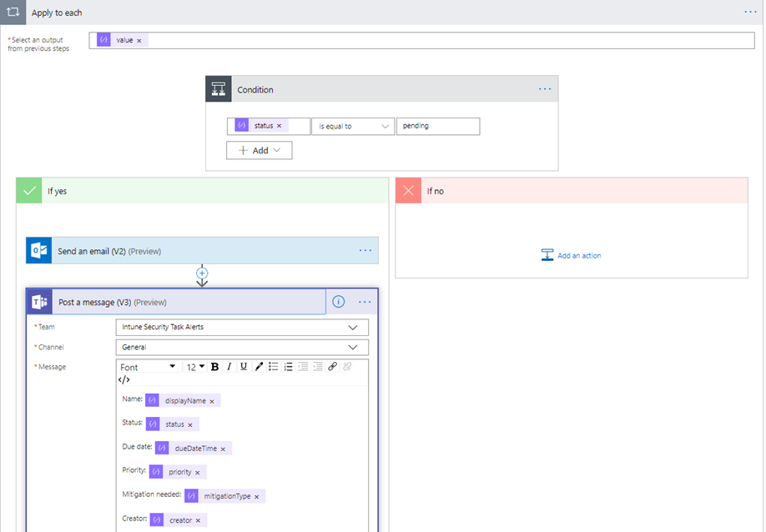This screenshot has width=766, height=532.
Task: Insert a bulleted list in the message
Action: tap(274, 366)
